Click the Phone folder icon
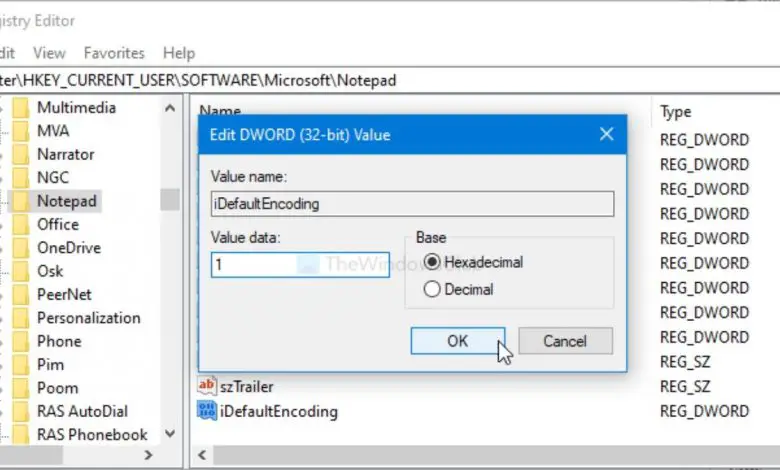 tap(19, 341)
